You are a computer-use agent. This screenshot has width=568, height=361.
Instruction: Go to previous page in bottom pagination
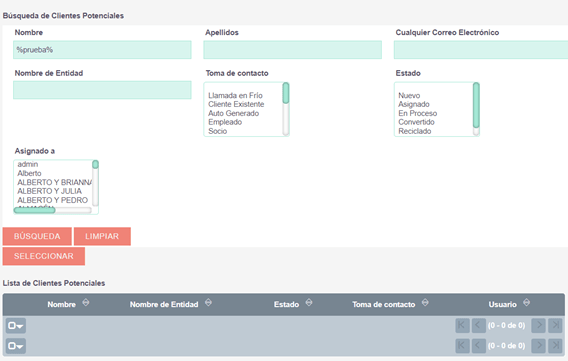[478, 346]
